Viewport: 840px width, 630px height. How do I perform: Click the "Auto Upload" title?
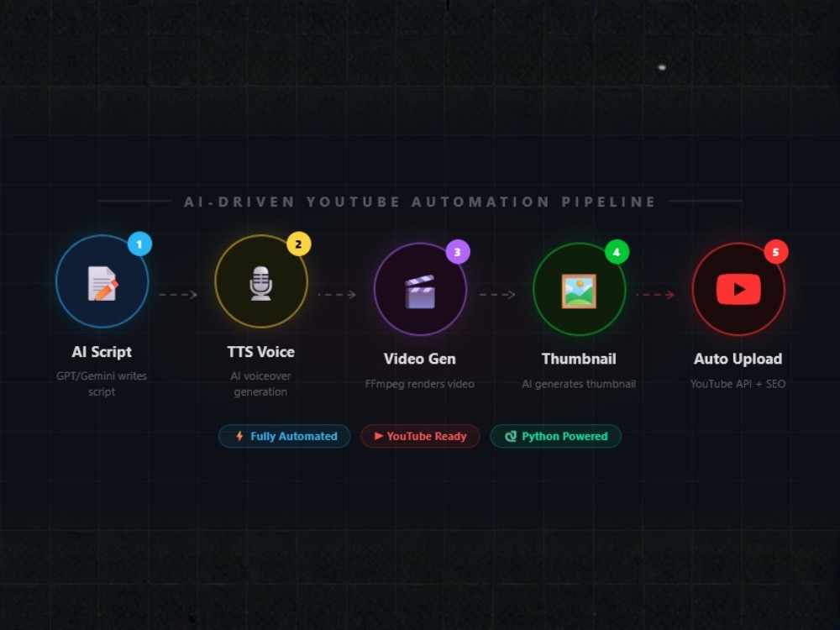[738, 359]
